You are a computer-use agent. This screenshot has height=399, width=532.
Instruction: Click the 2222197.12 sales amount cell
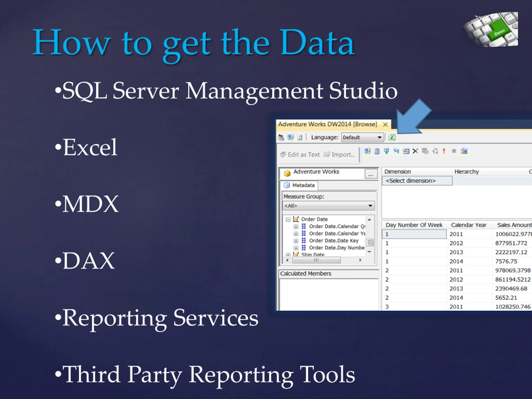[512, 252]
